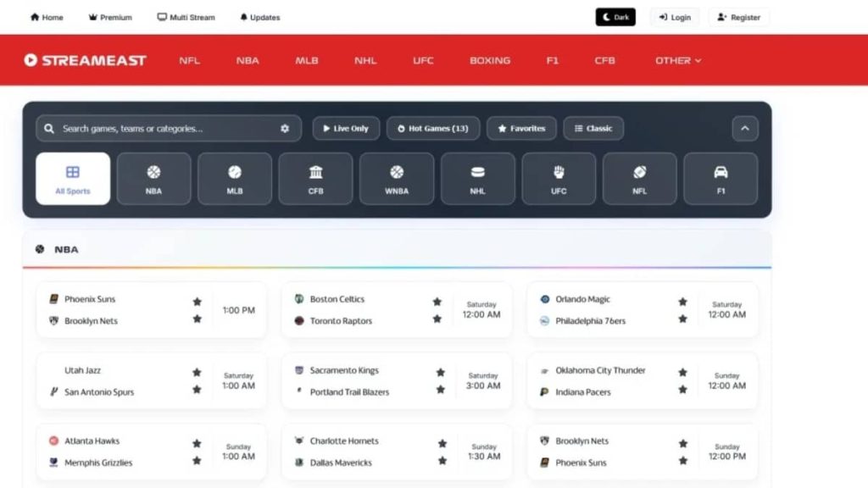Open the Sacramento Kings game card
Image resolution: width=868 pixels, height=488 pixels.
(397, 380)
